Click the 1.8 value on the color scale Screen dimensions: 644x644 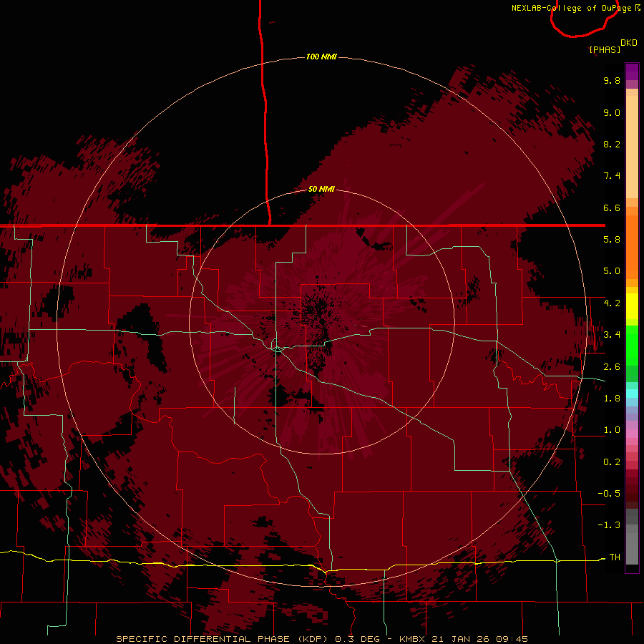(x=612, y=399)
